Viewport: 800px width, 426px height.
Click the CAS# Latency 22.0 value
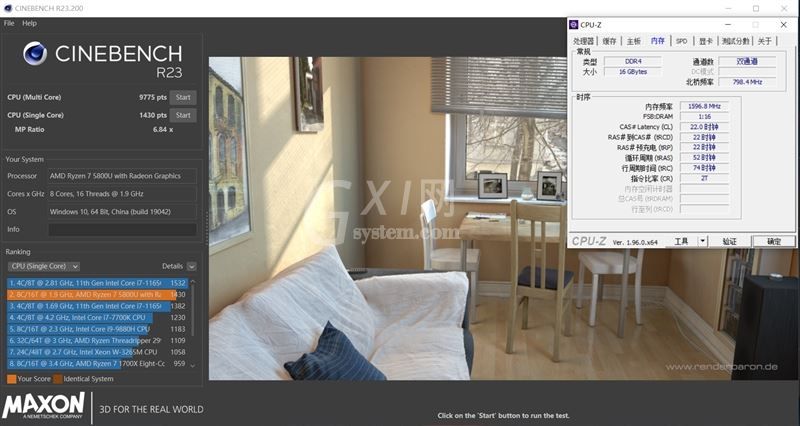(704, 127)
